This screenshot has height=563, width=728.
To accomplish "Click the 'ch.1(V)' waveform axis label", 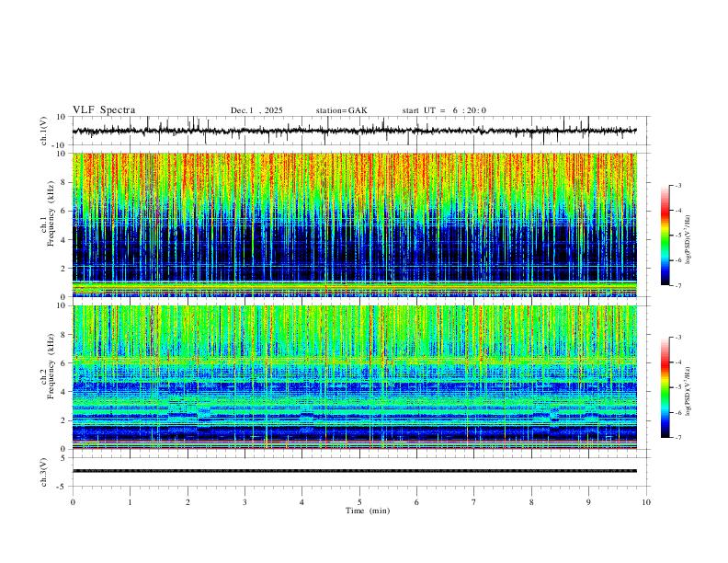I will pos(44,131).
